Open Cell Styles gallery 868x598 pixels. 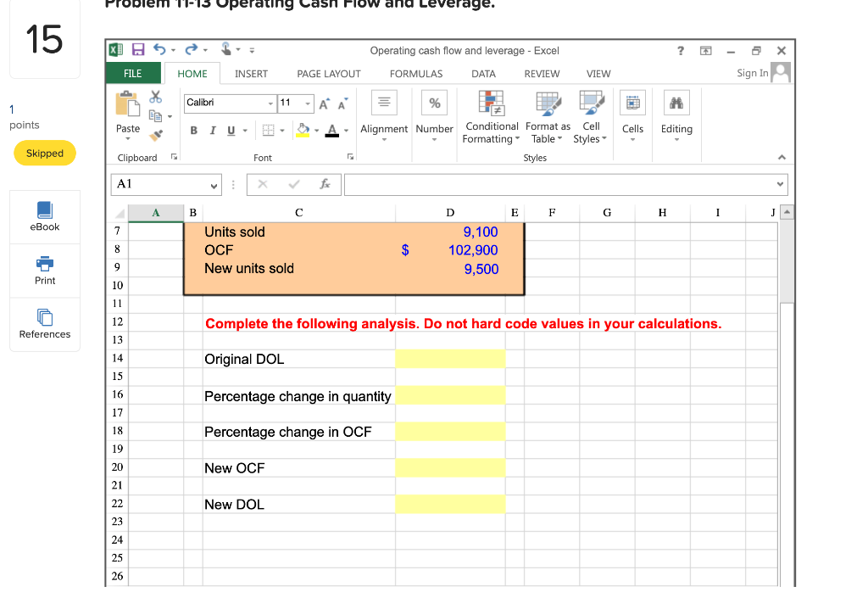[590, 117]
